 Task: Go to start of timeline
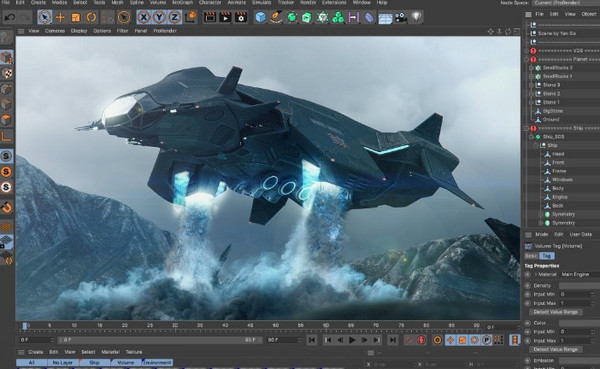tap(312, 340)
